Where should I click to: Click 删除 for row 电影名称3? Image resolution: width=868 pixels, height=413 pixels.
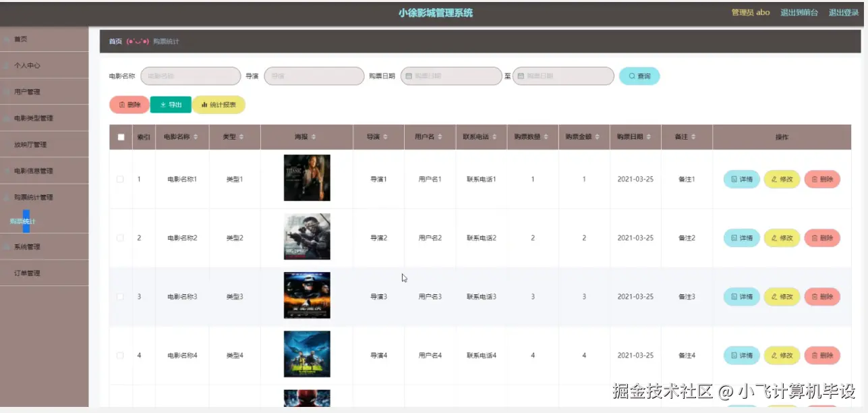point(822,297)
